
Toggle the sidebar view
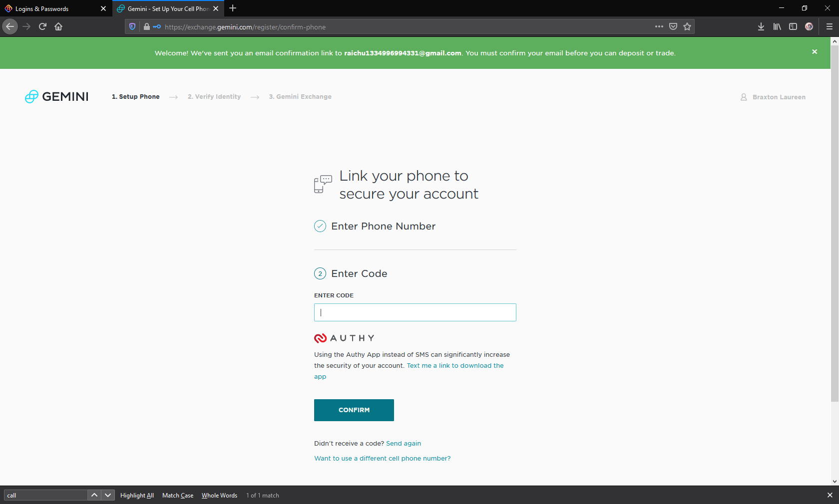pos(793,27)
